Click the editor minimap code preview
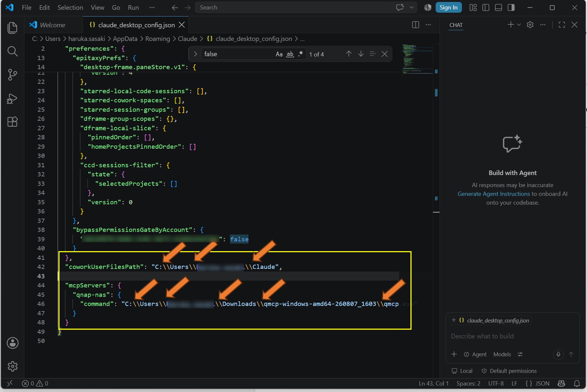Image resolution: width=587 pixels, height=392 pixels. click(417, 59)
